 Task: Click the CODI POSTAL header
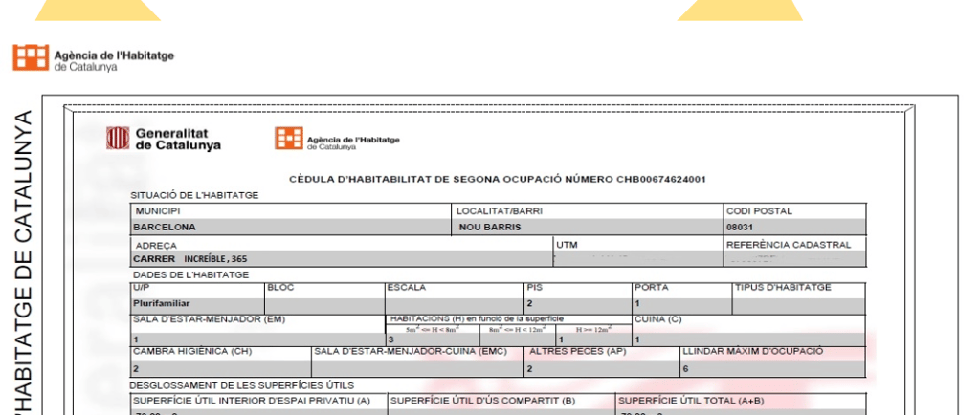759,211
